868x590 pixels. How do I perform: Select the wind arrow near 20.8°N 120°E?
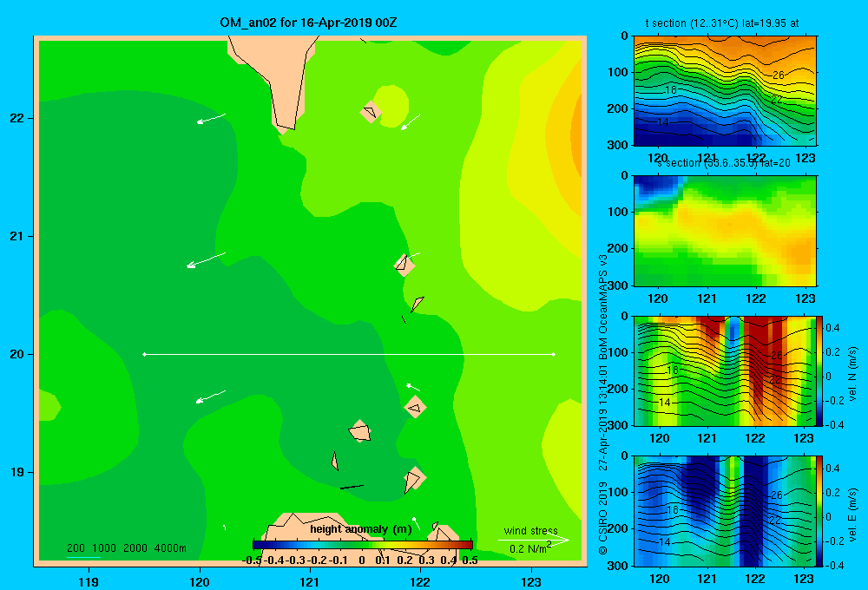(x=206, y=260)
